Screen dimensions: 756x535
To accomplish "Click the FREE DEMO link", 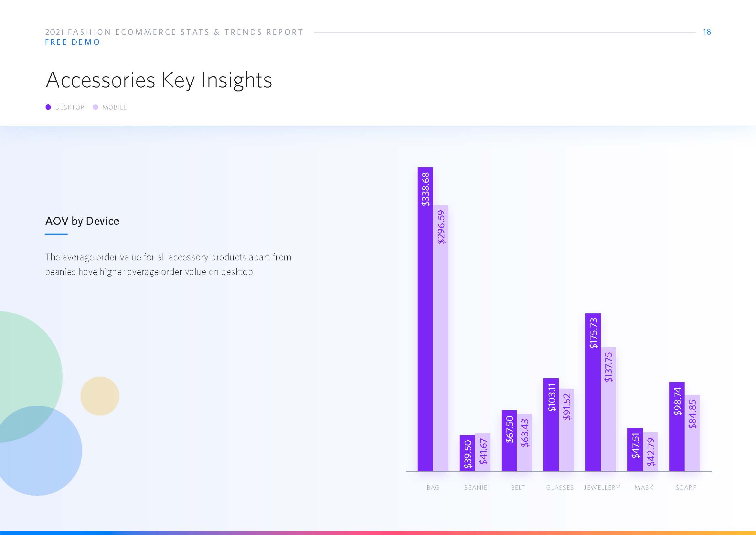I will (72, 42).
